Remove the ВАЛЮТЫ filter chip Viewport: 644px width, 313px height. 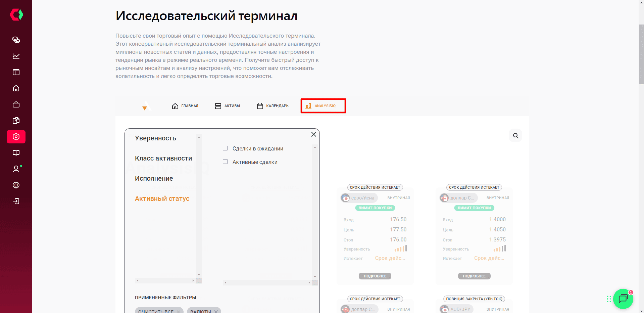pos(216,311)
